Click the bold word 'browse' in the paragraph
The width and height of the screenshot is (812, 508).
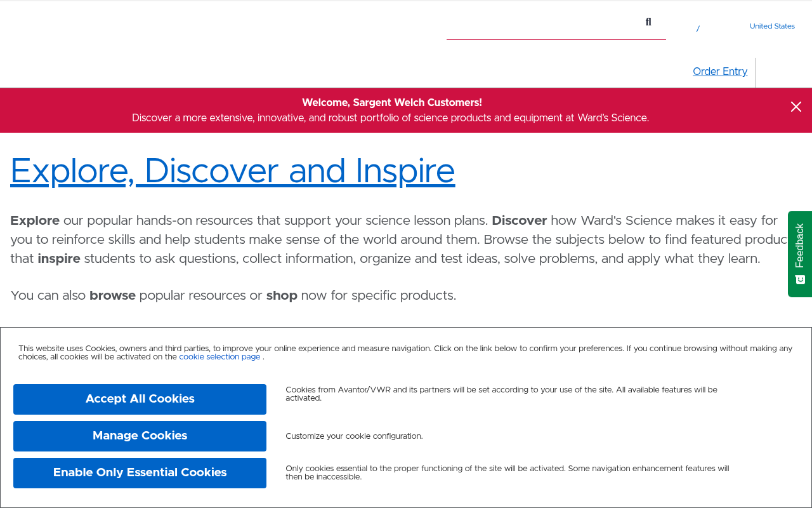coord(112,296)
